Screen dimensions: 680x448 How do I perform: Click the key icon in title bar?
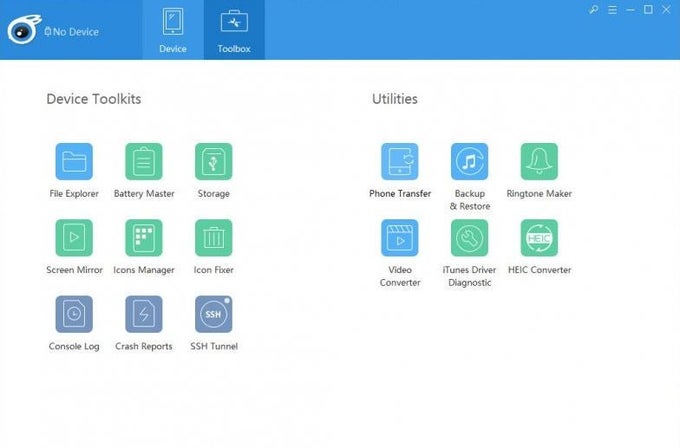(594, 9)
